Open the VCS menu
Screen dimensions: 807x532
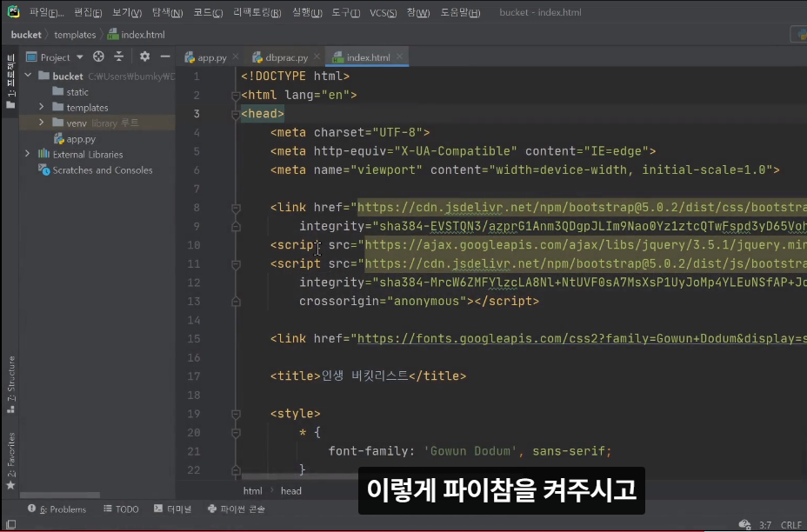[383, 12]
